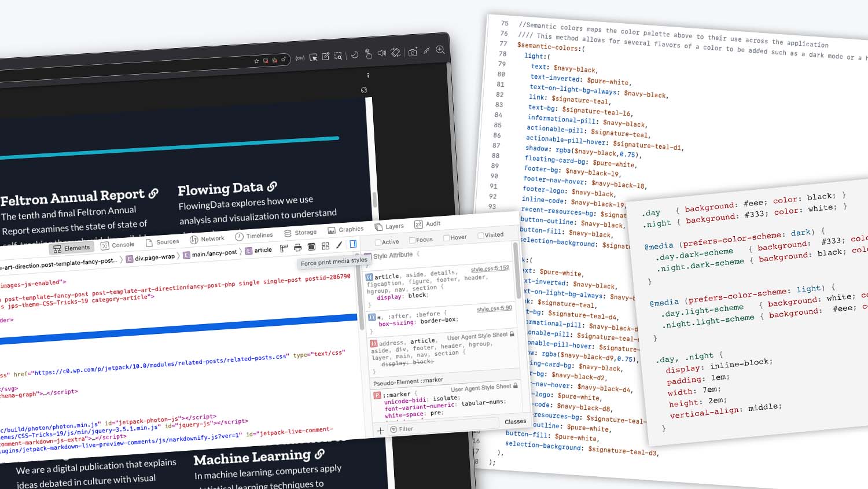Click the circular icon below the three dots
868x489 pixels.
364,90
